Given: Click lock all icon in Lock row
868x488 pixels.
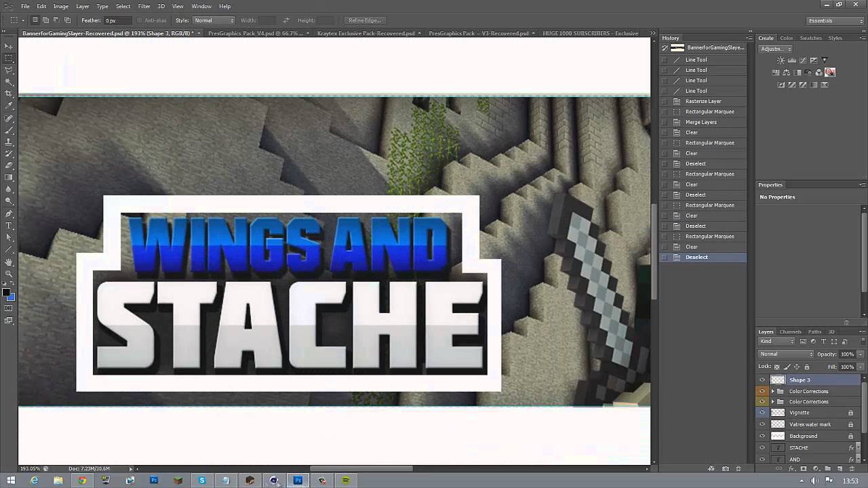Looking at the screenshot, I should pyautogui.click(x=807, y=367).
